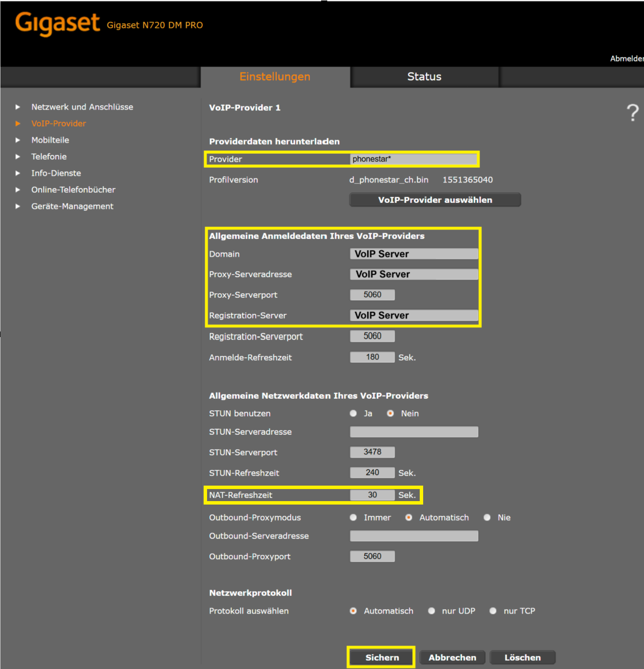Click the Proxy-Serverport field
Image resolution: width=644 pixels, height=669 pixels.
tap(372, 295)
